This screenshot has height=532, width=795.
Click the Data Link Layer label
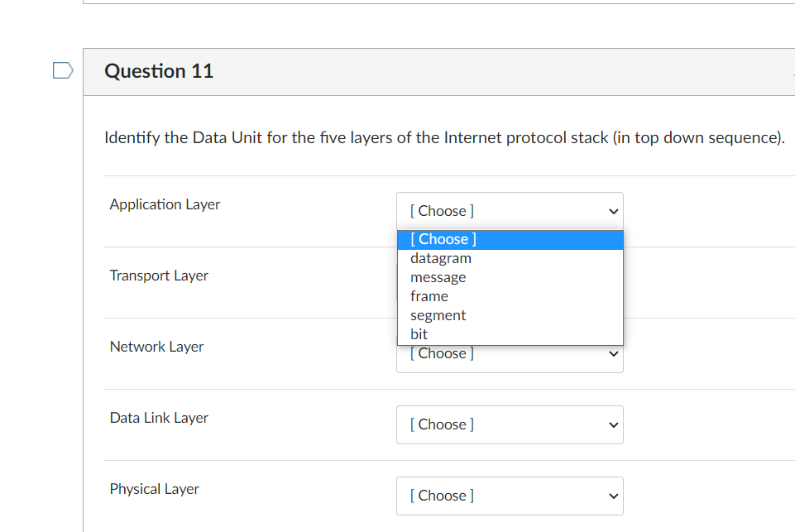pos(159,418)
